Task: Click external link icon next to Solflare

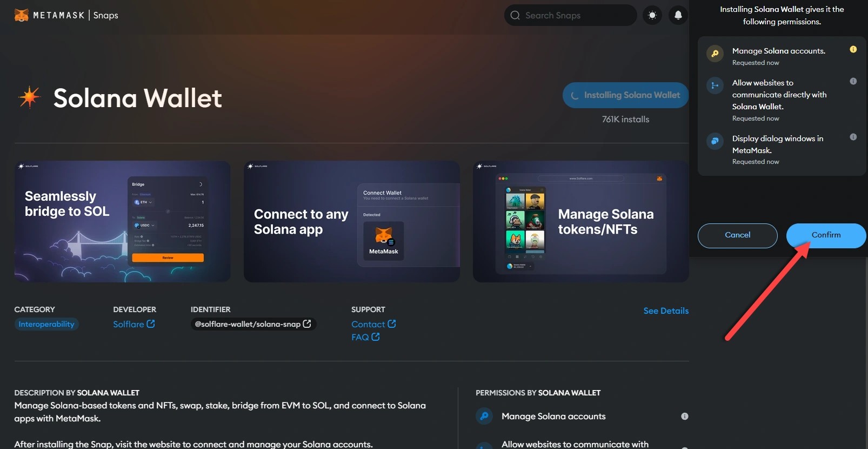Action: coord(151,323)
